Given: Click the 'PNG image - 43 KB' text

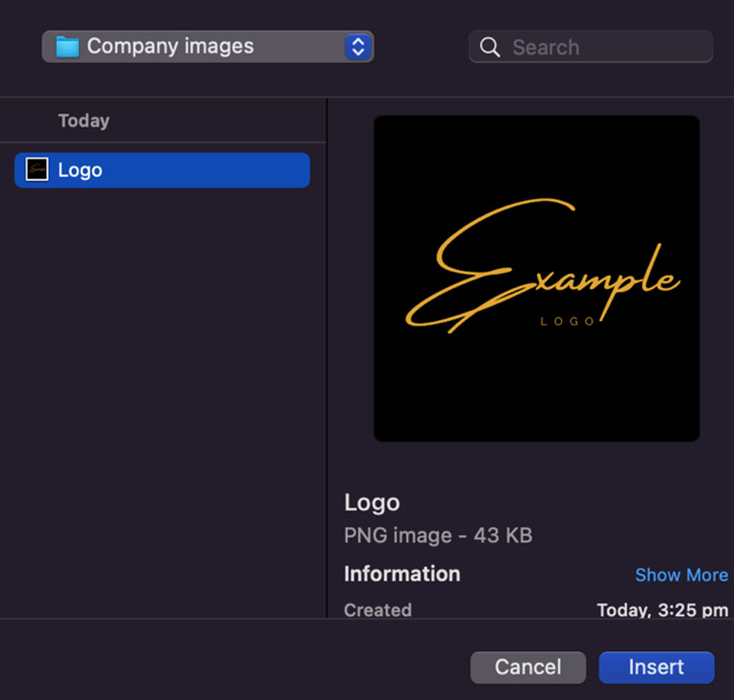Looking at the screenshot, I should 438,535.
